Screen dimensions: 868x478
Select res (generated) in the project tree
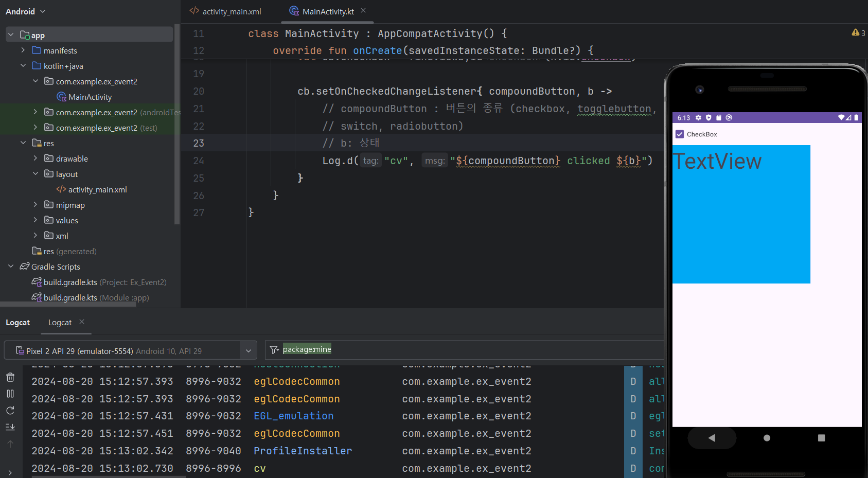[70, 251]
